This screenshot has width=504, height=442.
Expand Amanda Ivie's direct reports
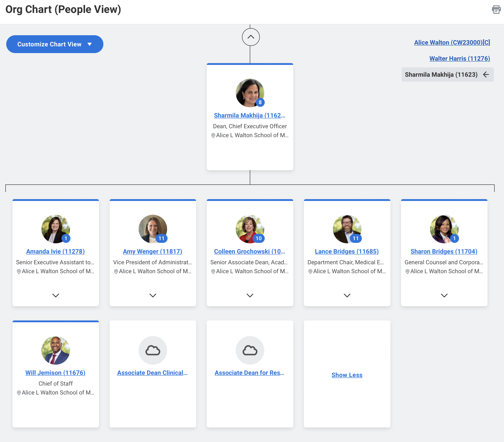55,295
